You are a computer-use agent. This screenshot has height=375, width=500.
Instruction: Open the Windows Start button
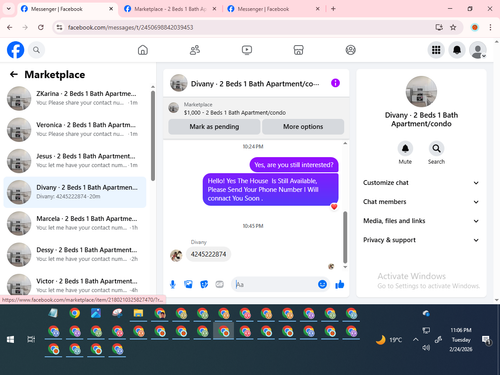click(10, 339)
